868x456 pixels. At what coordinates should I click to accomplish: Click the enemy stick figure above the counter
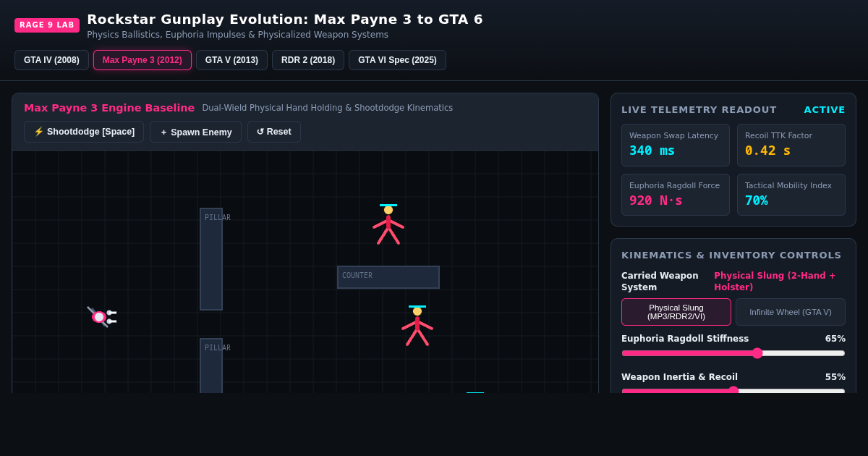[x=388, y=224]
